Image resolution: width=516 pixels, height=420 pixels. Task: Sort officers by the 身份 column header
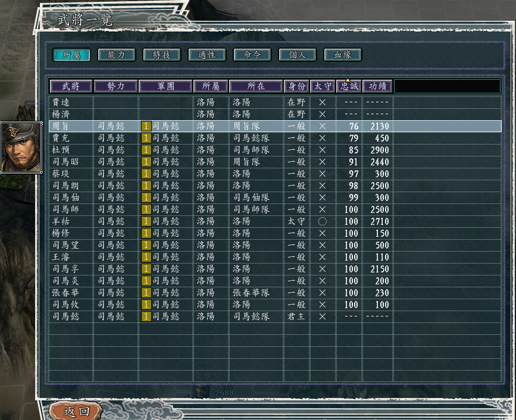(296, 86)
